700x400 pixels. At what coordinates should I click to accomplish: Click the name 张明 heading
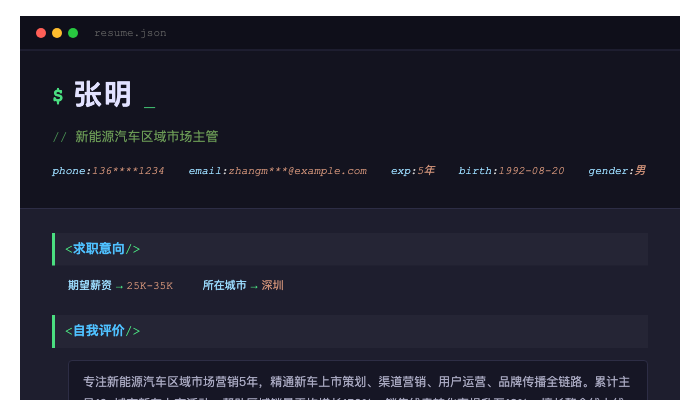[103, 95]
